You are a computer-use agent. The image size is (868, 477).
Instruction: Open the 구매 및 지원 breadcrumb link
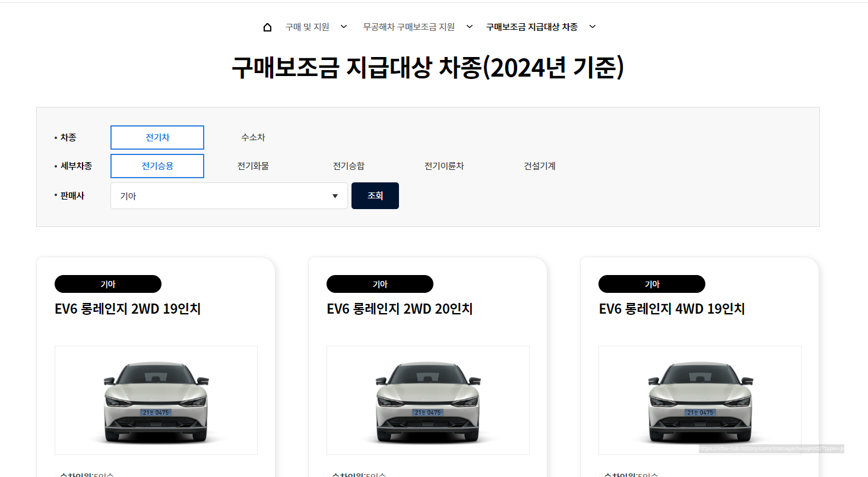click(307, 27)
